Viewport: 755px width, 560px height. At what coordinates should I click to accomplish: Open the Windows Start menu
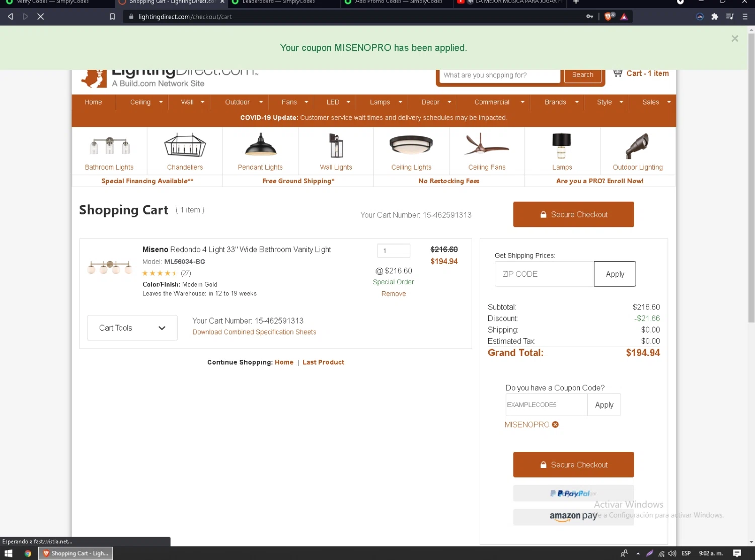tap(9, 553)
